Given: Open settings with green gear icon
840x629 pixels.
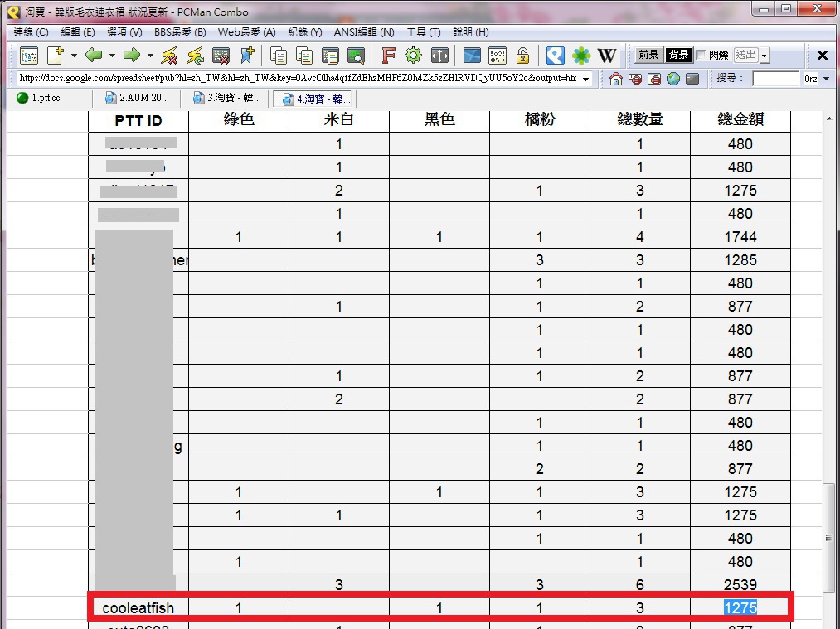Looking at the screenshot, I should [414, 56].
